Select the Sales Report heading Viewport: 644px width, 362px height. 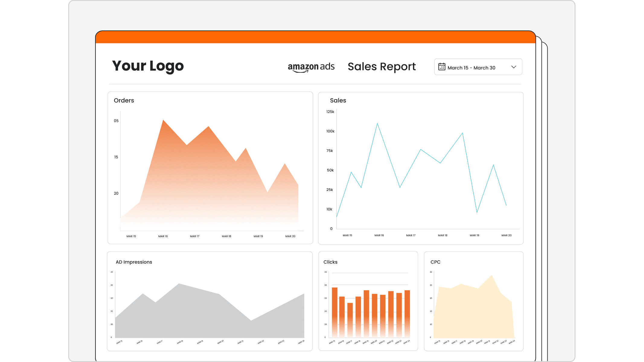(382, 67)
